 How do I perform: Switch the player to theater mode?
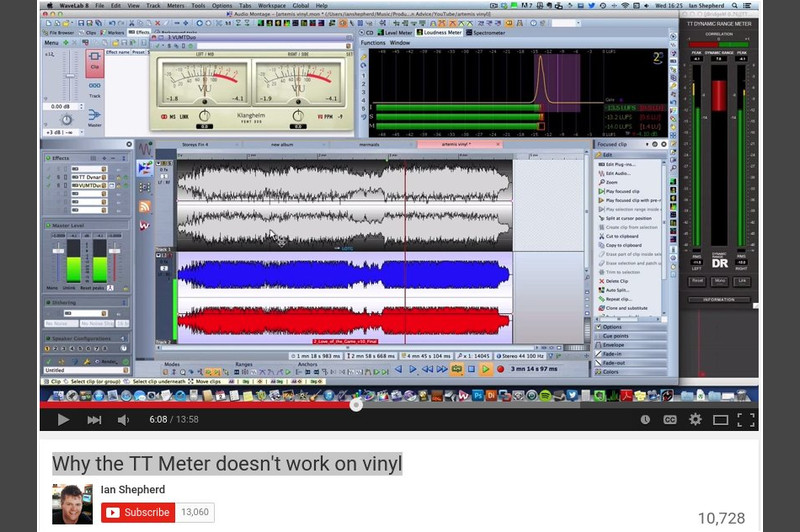720,420
